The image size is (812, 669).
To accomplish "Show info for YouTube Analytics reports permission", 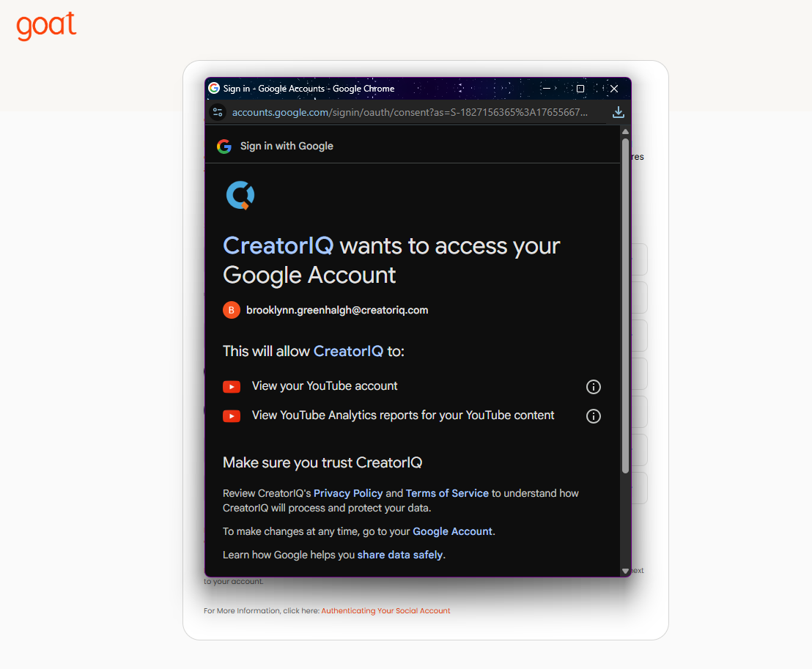I will (593, 416).
